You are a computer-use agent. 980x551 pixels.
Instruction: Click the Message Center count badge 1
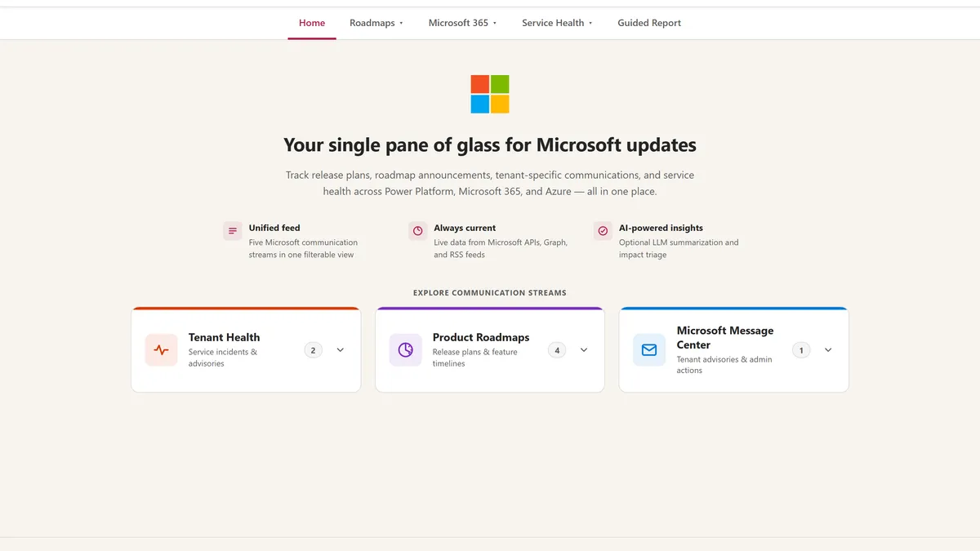point(801,350)
